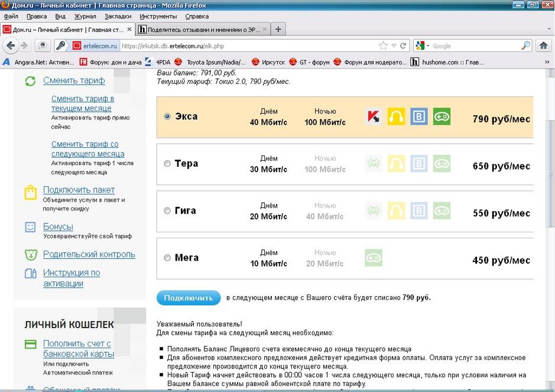The width and height of the screenshot is (555, 392).
Task: Open the Иркутск bookmark
Action: [x=268, y=62]
